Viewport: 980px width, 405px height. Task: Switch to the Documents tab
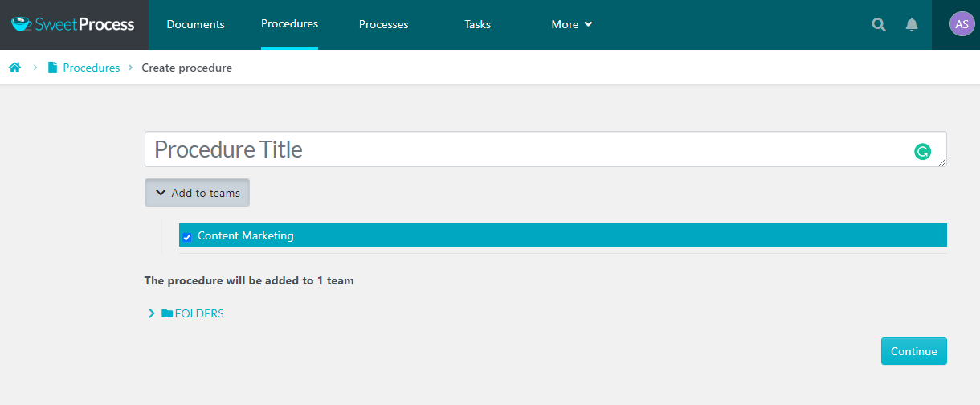coord(195,24)
